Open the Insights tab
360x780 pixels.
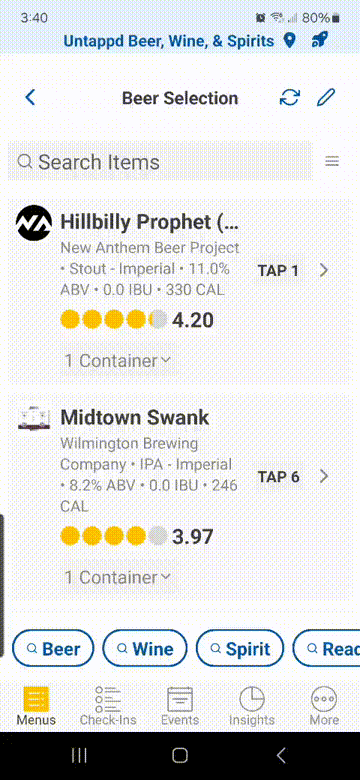coord(252,705)
